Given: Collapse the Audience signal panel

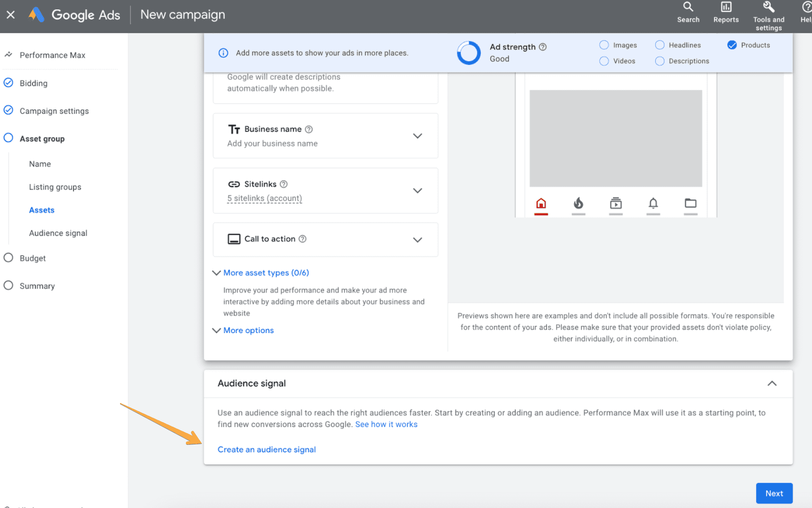Looking at the screenshot, I should click(772, 383).
